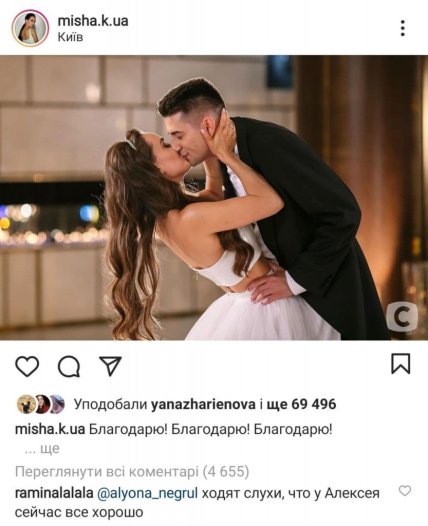Like raminalalala's comment with small heart
Viewport: 428px width, 526px height.
click(405, 491)
